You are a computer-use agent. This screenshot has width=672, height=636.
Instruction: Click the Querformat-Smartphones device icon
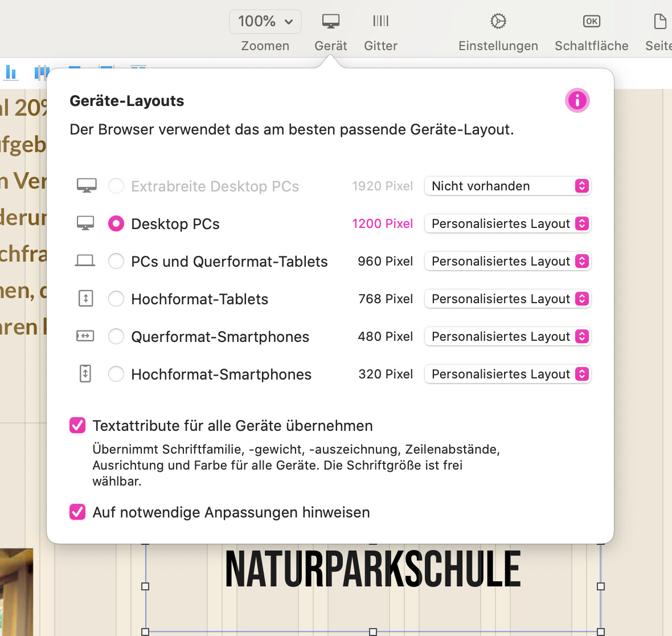[85, 336]
